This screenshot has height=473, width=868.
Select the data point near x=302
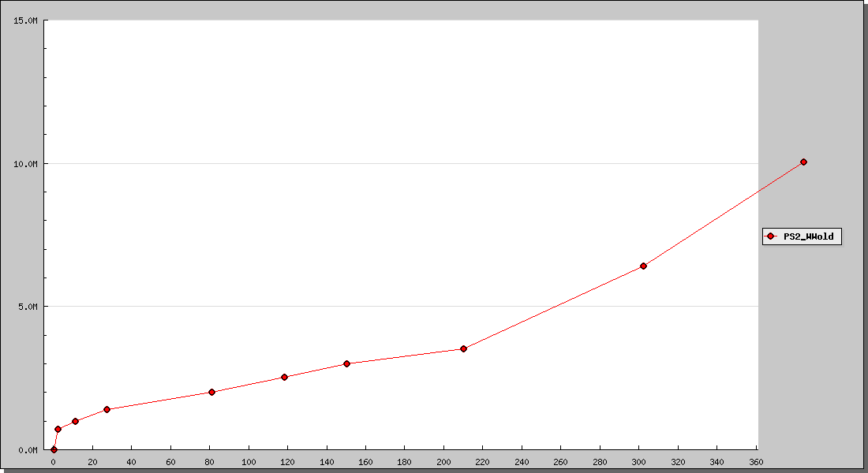click(643, 266)
